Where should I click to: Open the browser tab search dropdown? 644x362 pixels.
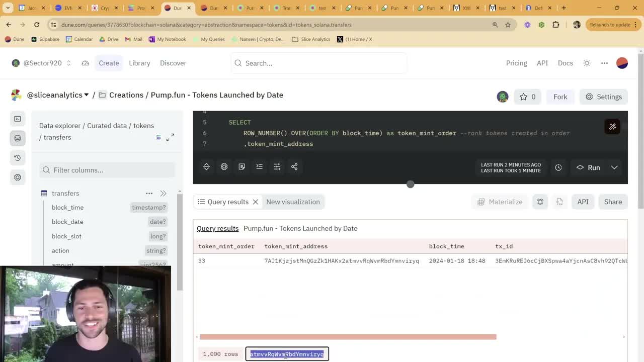(x=8, y=8)
